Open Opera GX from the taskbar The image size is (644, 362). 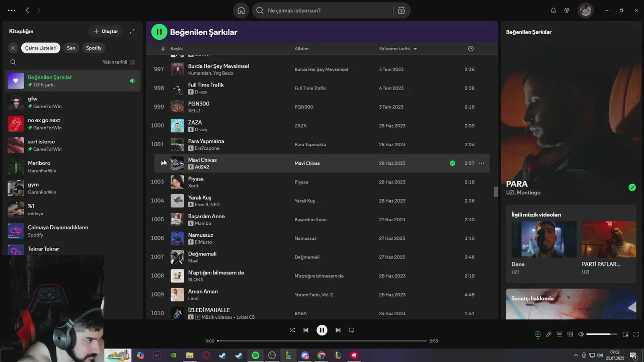click(x=206, y=355)
